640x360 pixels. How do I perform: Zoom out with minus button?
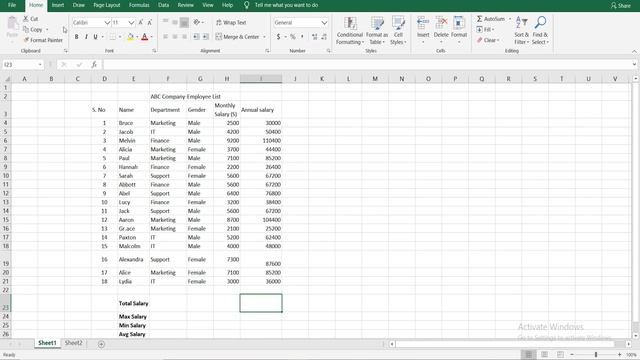[571, 355]
